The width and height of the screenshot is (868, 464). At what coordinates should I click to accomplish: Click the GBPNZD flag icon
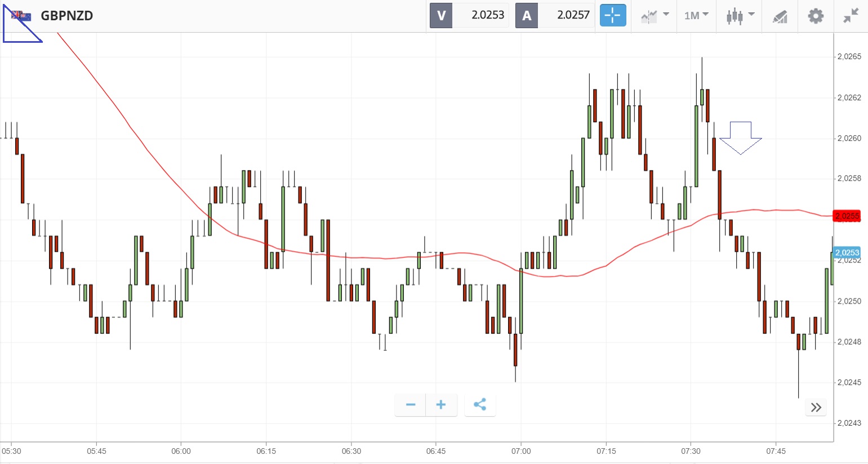pos(21,16)
